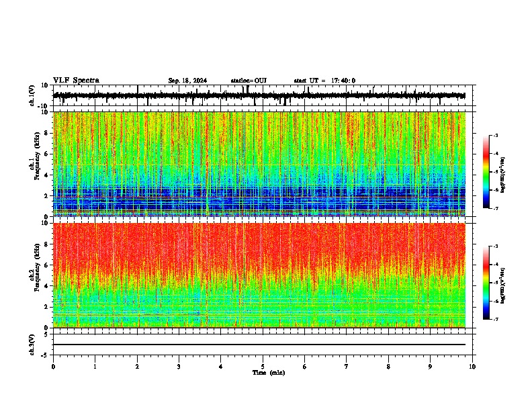
Task: Click time-axis tick label "7"
Action: click(x=347, y=367)
